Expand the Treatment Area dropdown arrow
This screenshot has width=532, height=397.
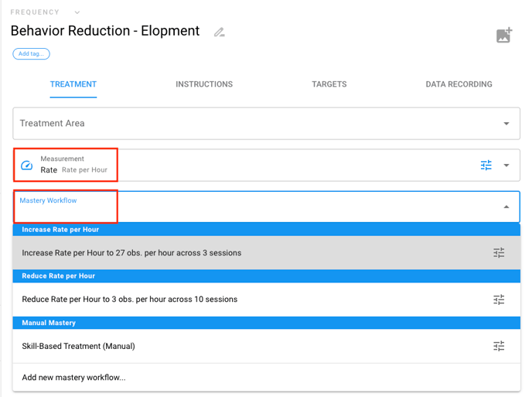point(506,124)
